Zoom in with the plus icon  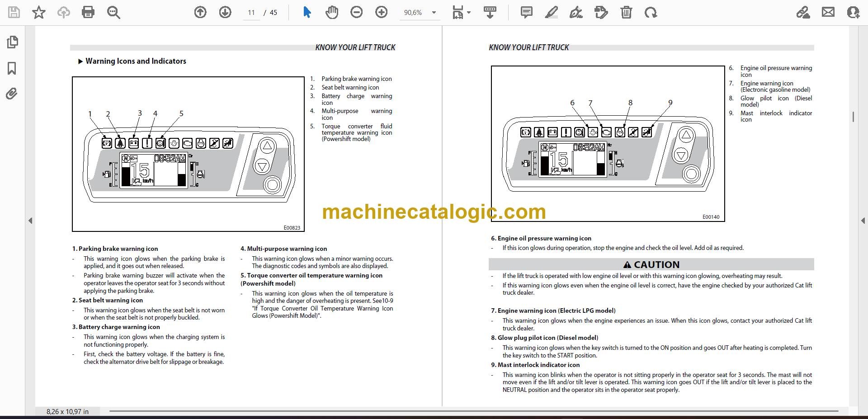click(382, 12)
